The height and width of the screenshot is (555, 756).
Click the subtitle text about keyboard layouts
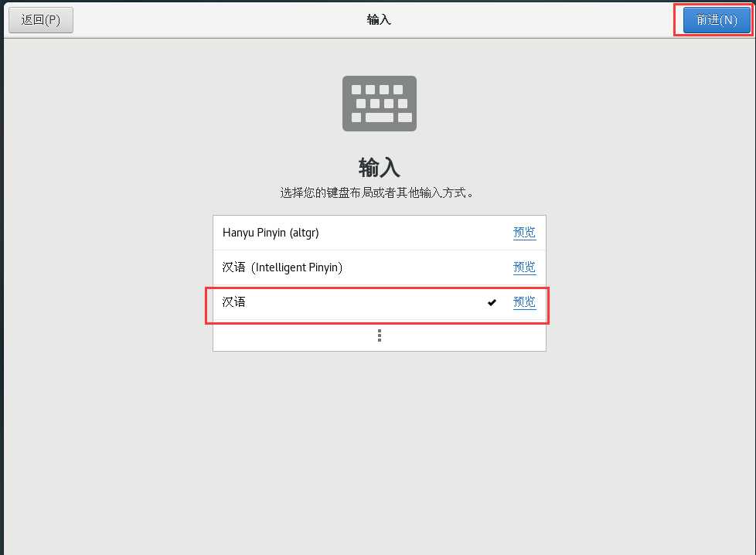point(379,192)
